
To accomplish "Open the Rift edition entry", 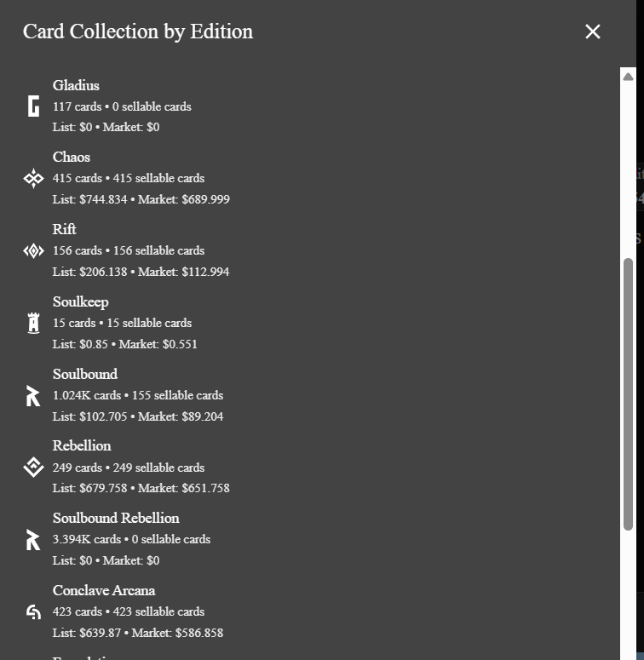I will 65,229.
